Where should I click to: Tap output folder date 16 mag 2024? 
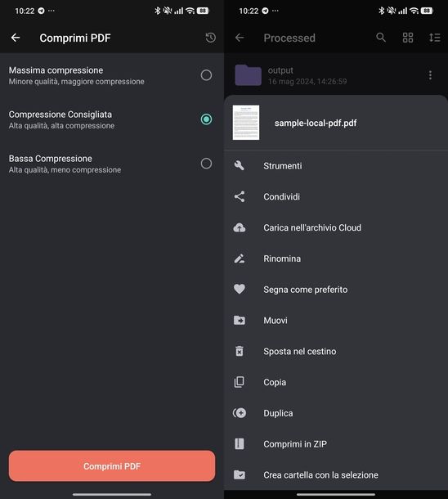tap(307, 82)
